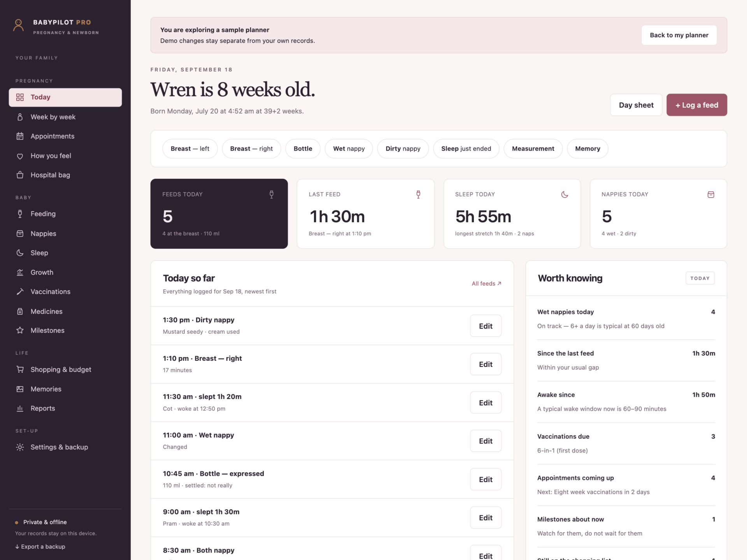
Task: Select the Today menu item
Action: [65, 97]
